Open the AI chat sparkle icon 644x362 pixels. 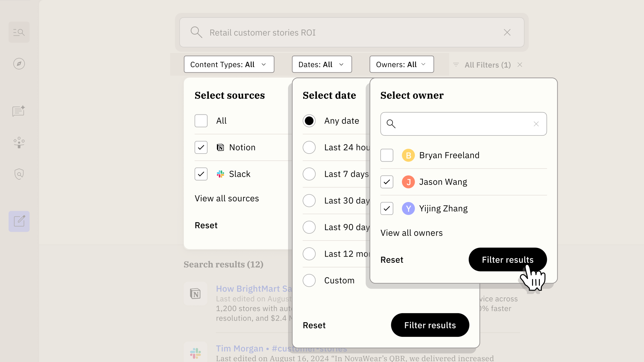19,111
